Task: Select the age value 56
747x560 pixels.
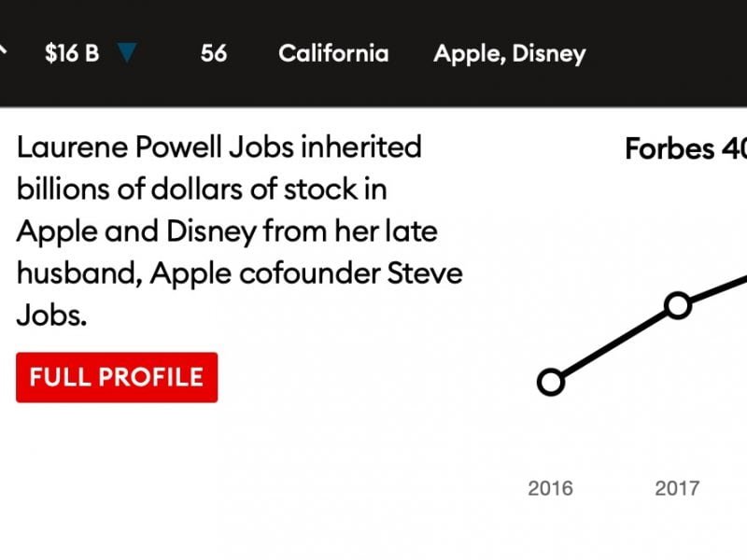Action: 217,53
